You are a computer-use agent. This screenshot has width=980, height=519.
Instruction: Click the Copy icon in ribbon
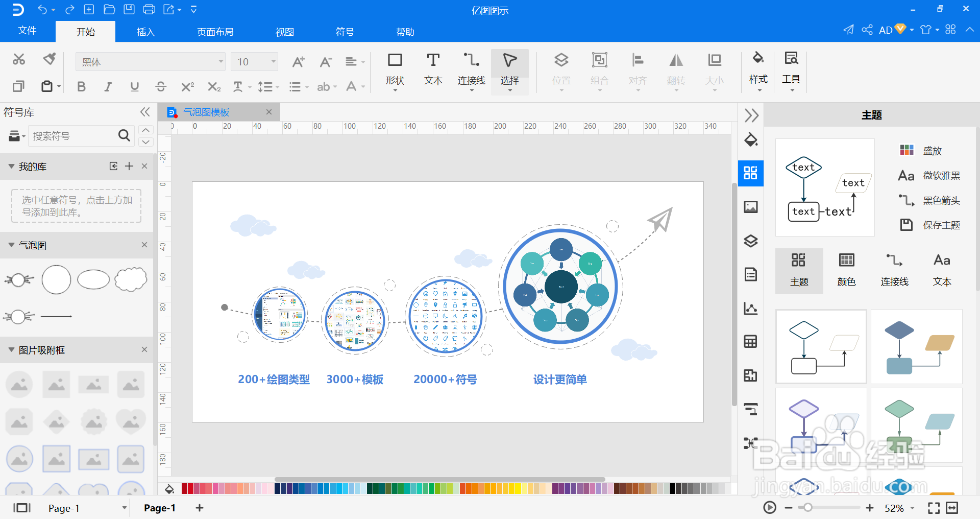[x=18, y=86]
